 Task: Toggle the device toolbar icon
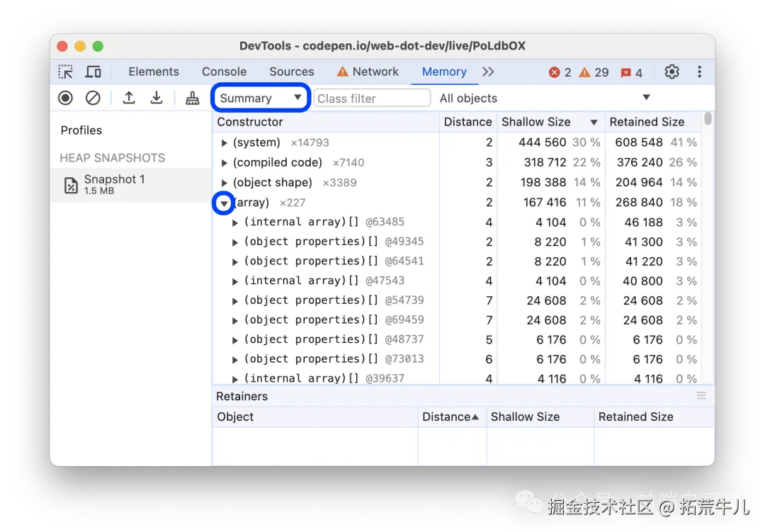93,72
